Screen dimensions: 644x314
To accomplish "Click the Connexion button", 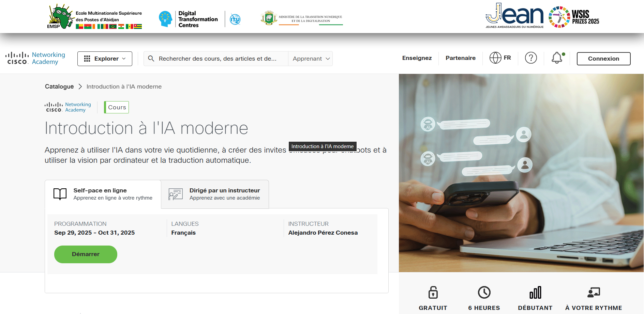I will [603, 59].
